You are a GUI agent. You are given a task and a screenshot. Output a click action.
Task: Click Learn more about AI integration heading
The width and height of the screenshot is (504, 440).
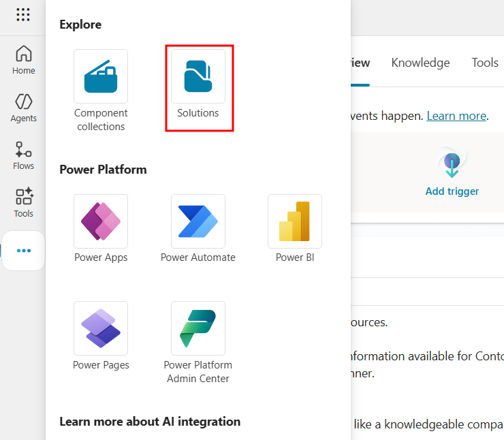coord(150,422)
